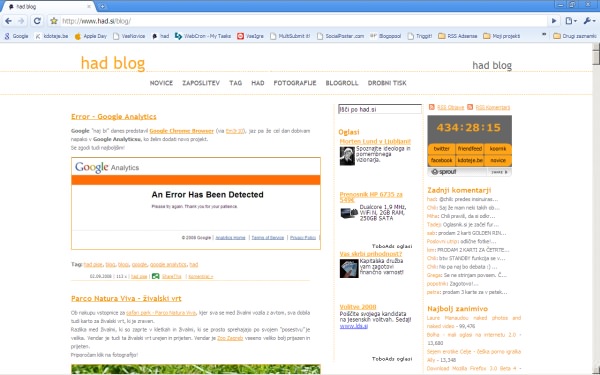Click the Go arrow beside address bar
Screen dimensions: 600x375
point(554,21)
